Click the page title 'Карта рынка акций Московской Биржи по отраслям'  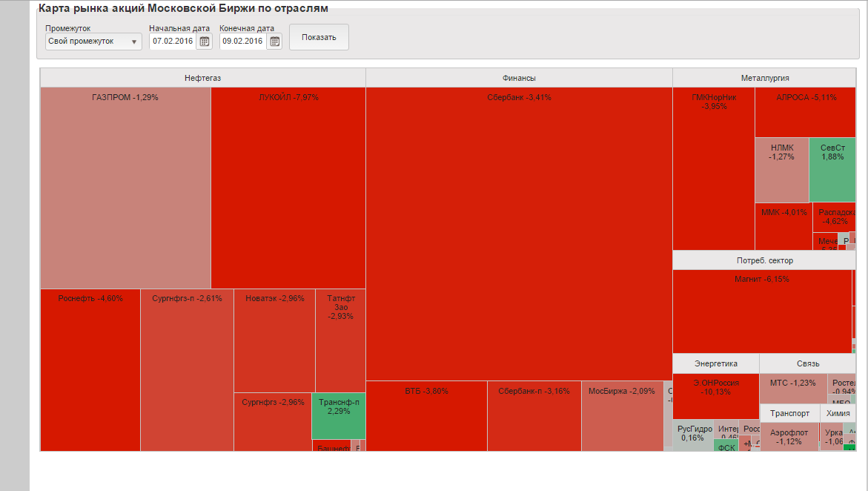(x=183, y=8)
